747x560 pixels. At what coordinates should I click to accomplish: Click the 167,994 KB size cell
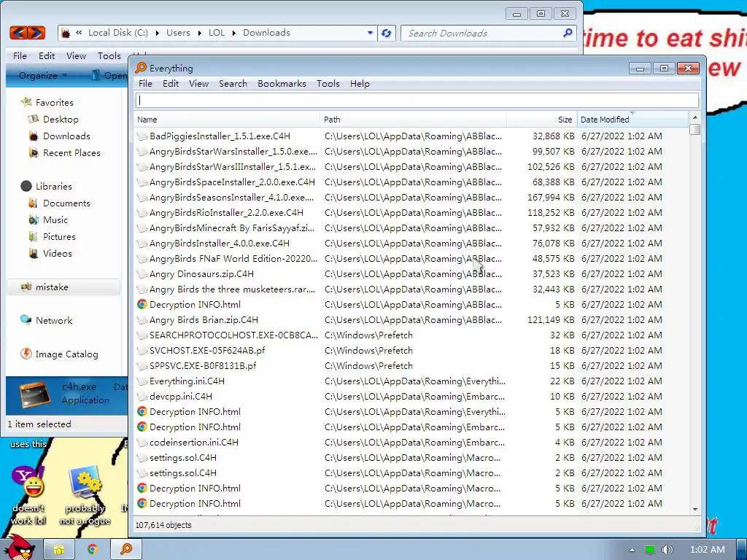[550, 197]
